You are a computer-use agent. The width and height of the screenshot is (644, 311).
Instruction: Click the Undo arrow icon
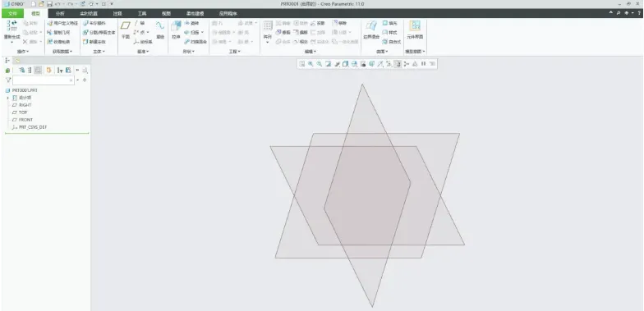[57, 3]
